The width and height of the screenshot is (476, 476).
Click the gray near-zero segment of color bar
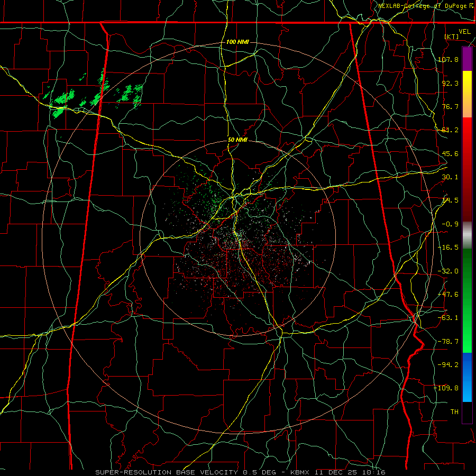[x=467, y=235]
